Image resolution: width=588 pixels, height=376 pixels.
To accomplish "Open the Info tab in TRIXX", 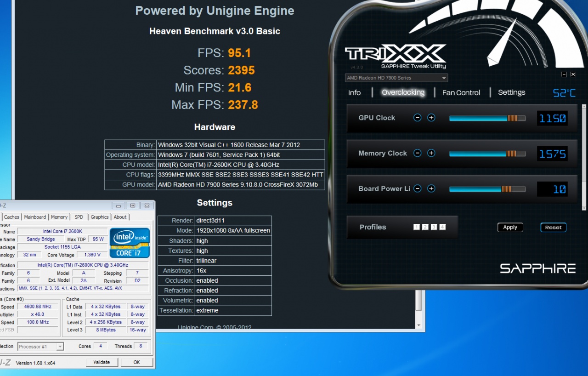I will click(x=354, y=93).
